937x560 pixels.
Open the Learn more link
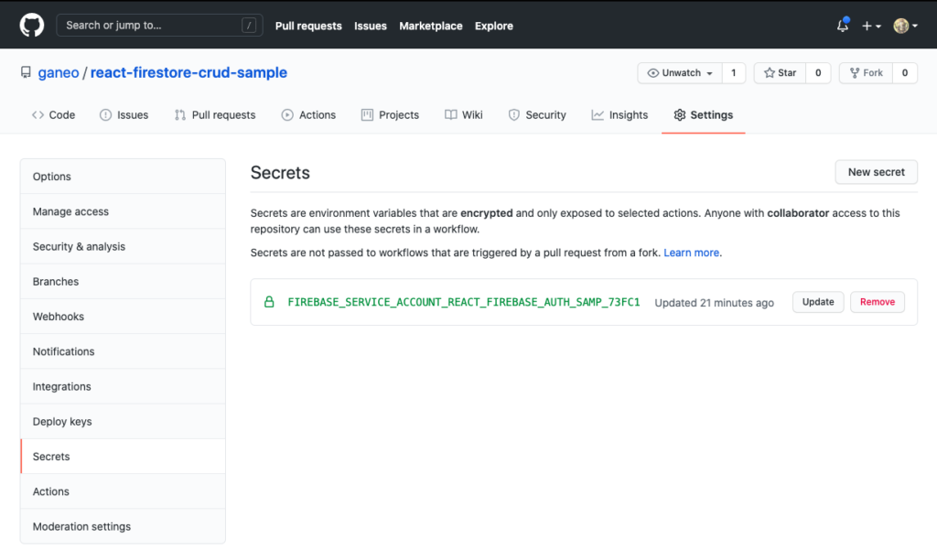click(691, 252)
